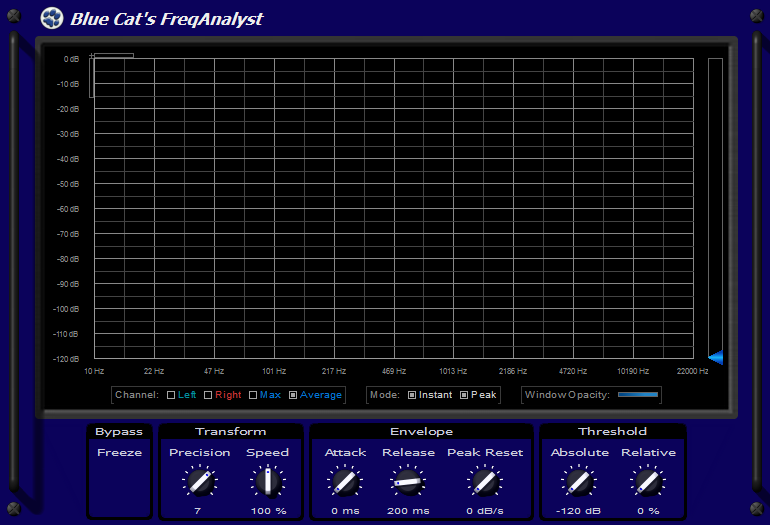
Task: Disable the Average channel checkbox
Action: pos(293,395)
